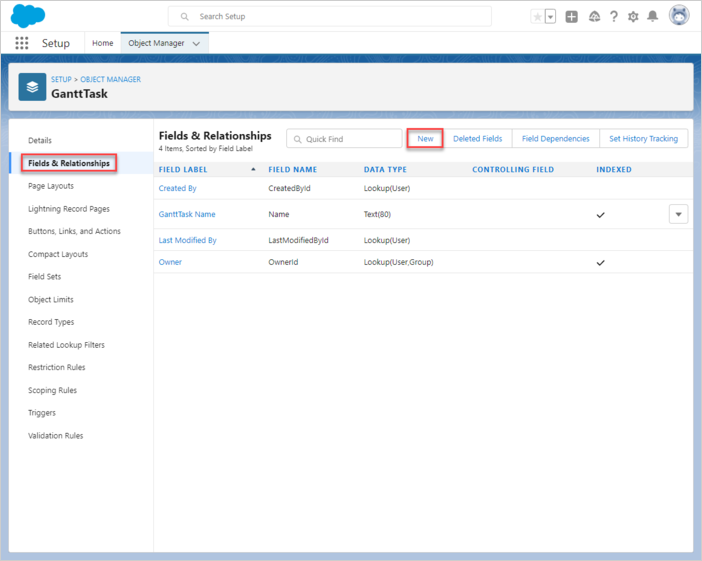Open the Trailhead guidance icon

click(594, 17)
